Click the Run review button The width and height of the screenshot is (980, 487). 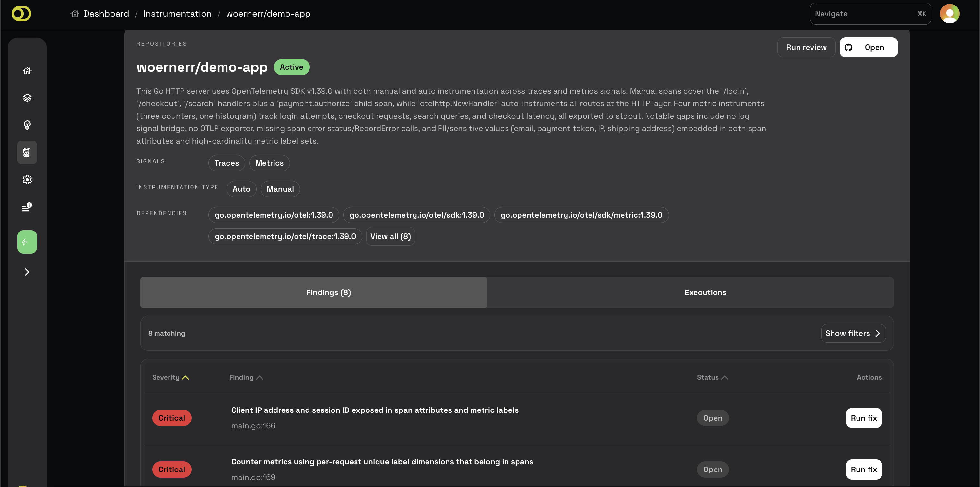click(806, 47)
